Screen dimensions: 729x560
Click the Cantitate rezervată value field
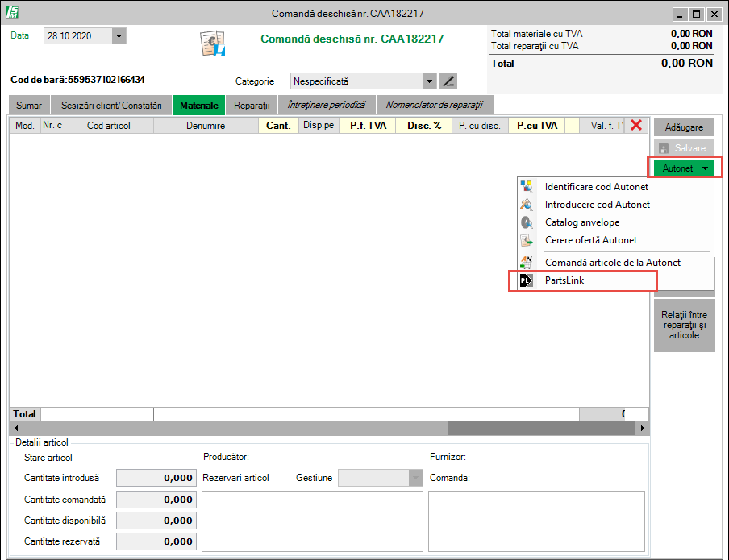coord(156,541)
